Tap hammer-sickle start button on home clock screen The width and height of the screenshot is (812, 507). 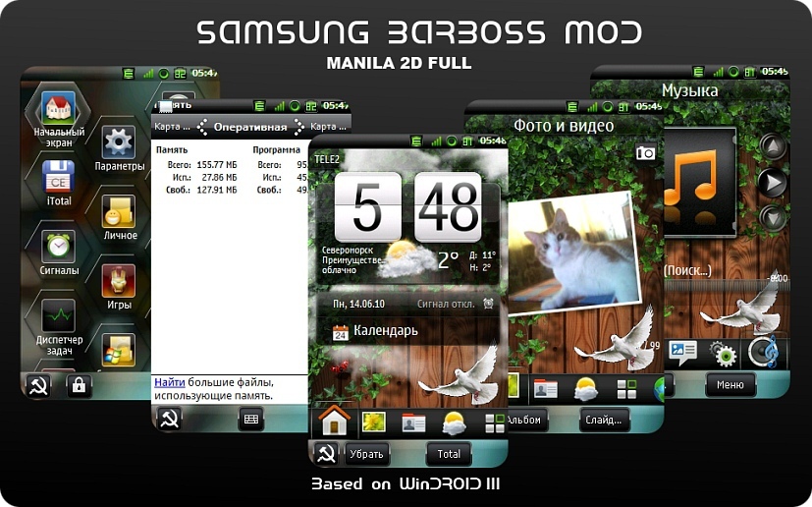(326, 454)
